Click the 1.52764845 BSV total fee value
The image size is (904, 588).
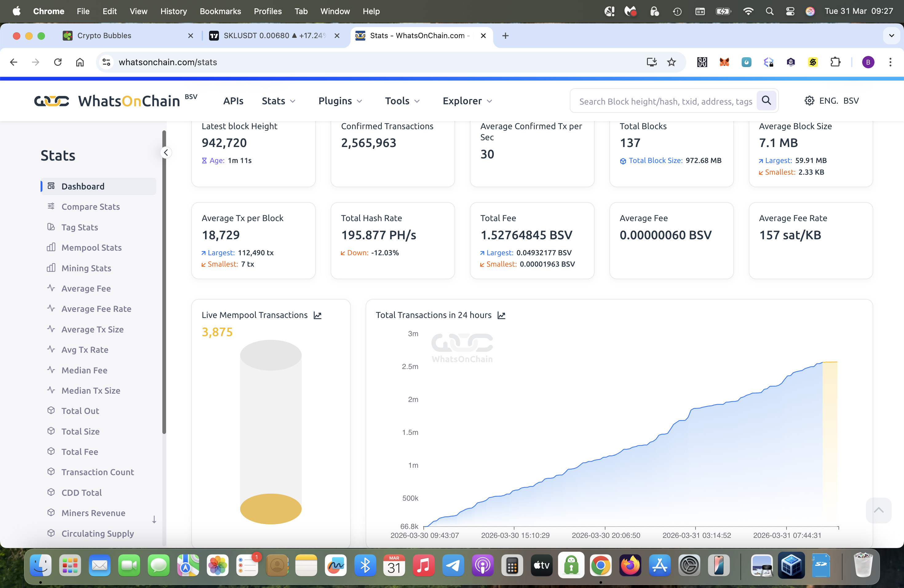point(526,235)
